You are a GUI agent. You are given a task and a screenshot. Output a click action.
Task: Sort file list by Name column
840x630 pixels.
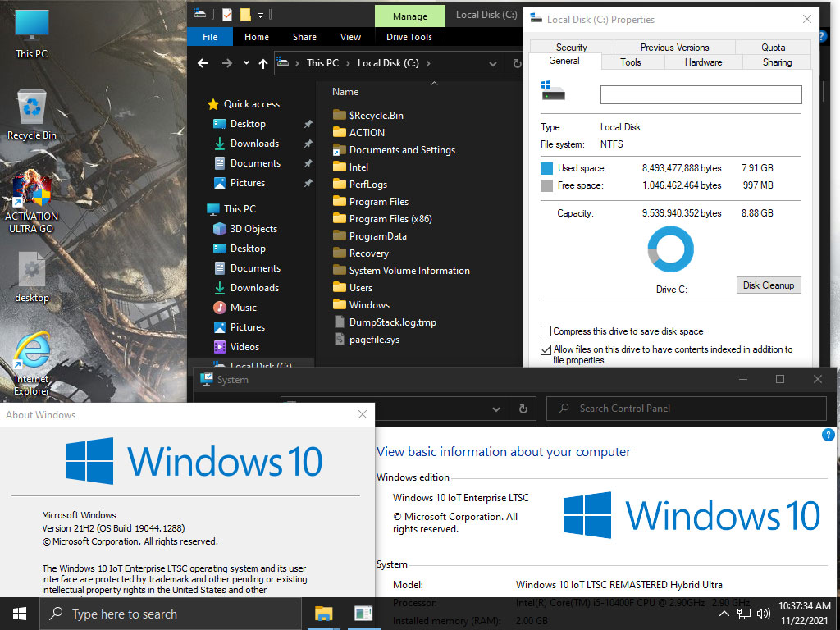pyautogui.click(x=345, y=92)
